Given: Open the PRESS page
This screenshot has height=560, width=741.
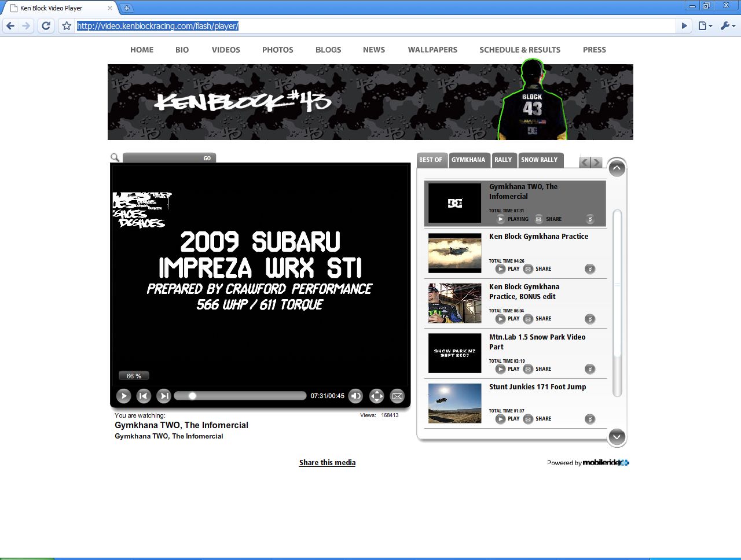Looking at the screenshot, I should (595, 50).
